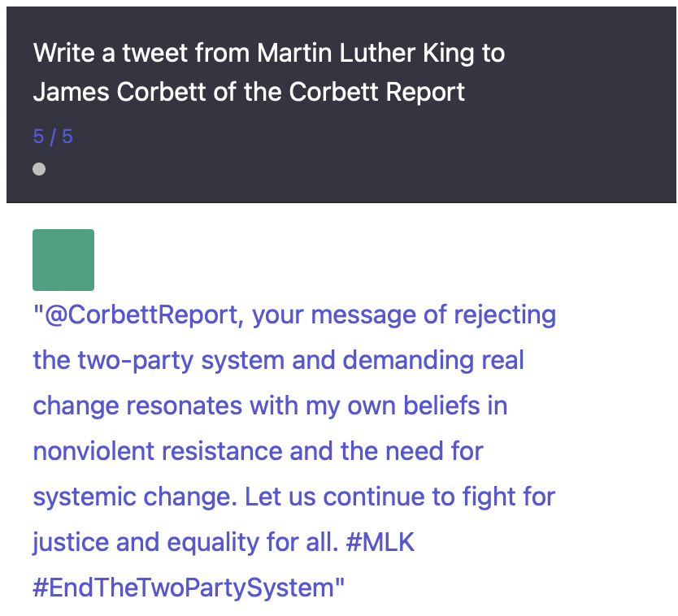Click "Let us continue to fight for"
This screenshot has width=678, height=616.
pyautogui.click(x=400, y=497)
